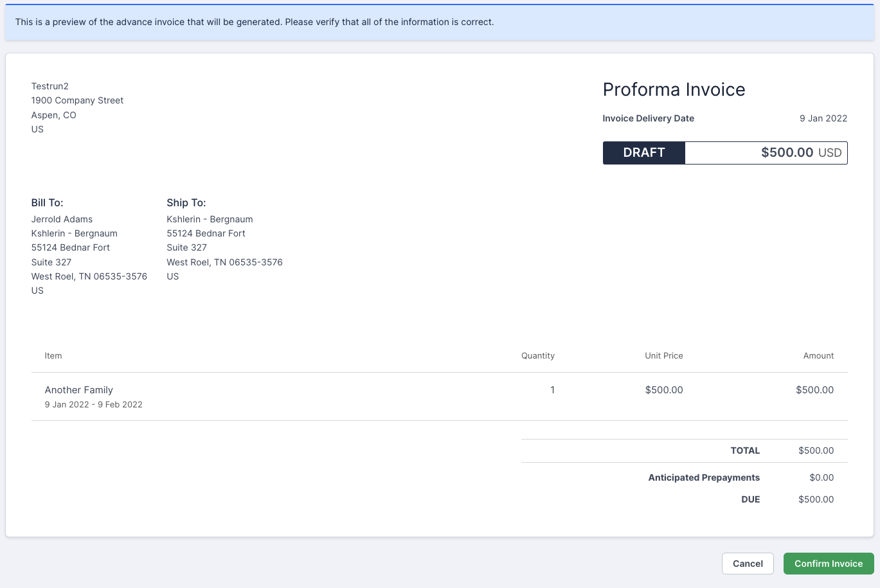Screen dimensions: 880x588
Task: Click the Item column header
Action: click(x=53, y=356)
